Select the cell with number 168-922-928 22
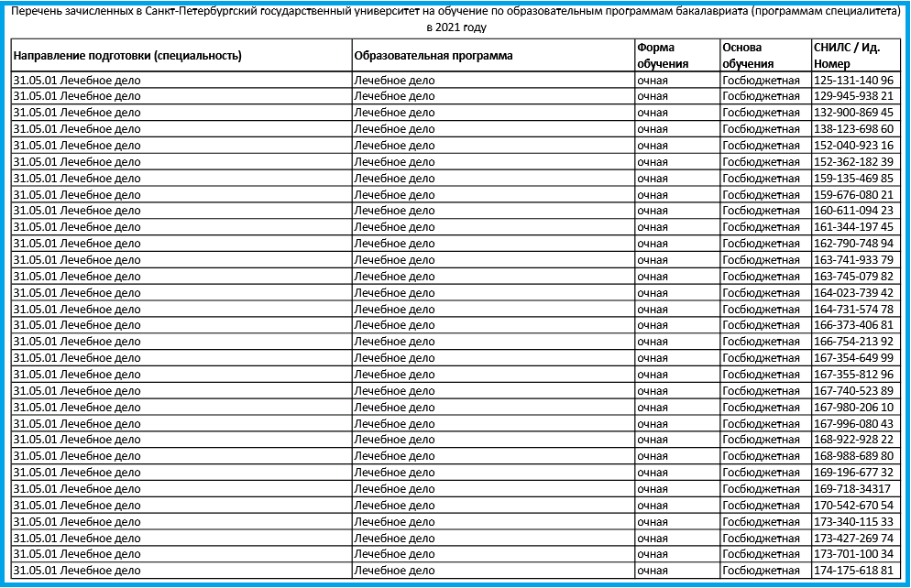 tap(856, 440)
